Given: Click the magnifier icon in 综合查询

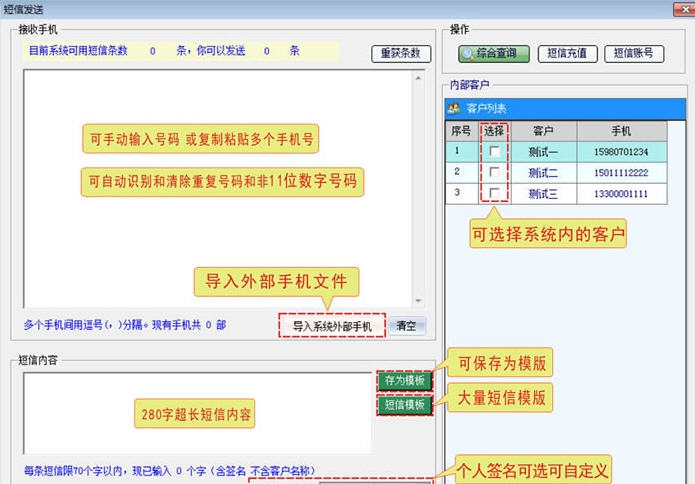Looking at the screenshot, I should 468,54.
